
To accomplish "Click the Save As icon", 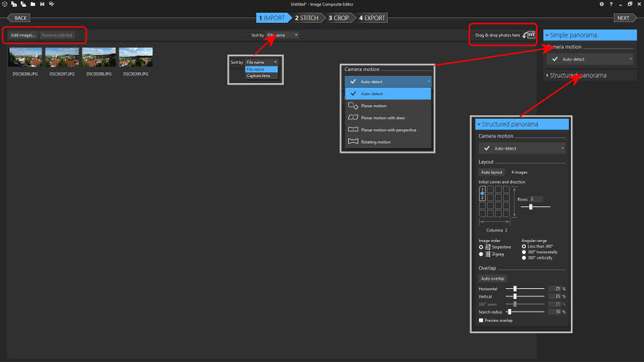I will click(x=52, y=4).
